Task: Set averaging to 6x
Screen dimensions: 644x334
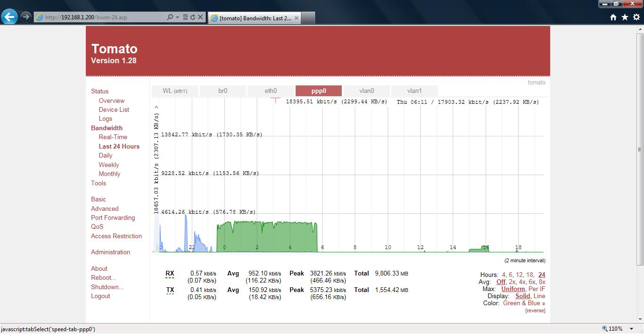Action: pyautogui.click(x=532, y=282)
